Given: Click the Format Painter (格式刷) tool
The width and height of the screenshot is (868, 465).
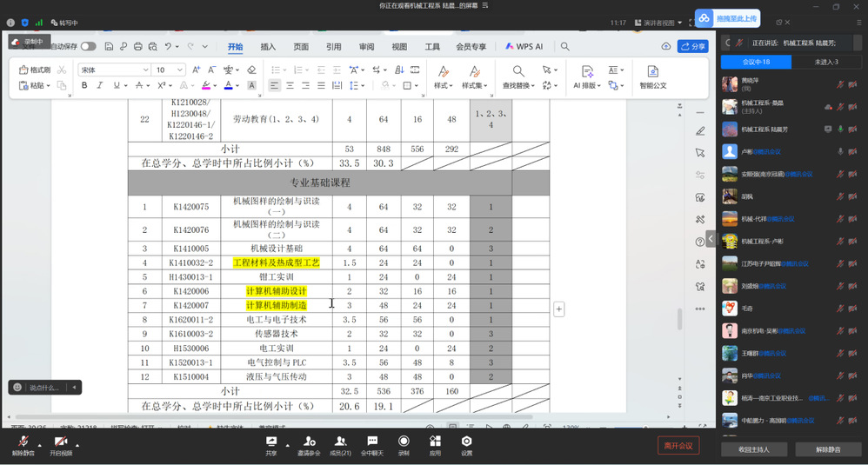Looking at the screenshot, I should pos(35,70).
